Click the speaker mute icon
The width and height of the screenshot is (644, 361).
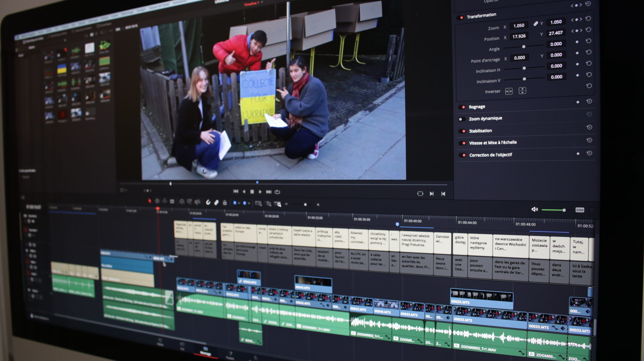point(534,209)
